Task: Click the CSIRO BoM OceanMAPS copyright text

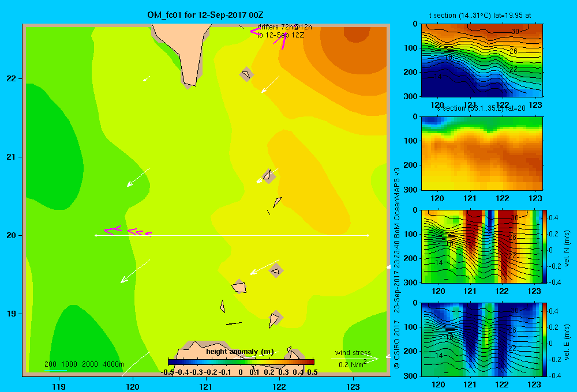Action: click(x=397, y=269)
